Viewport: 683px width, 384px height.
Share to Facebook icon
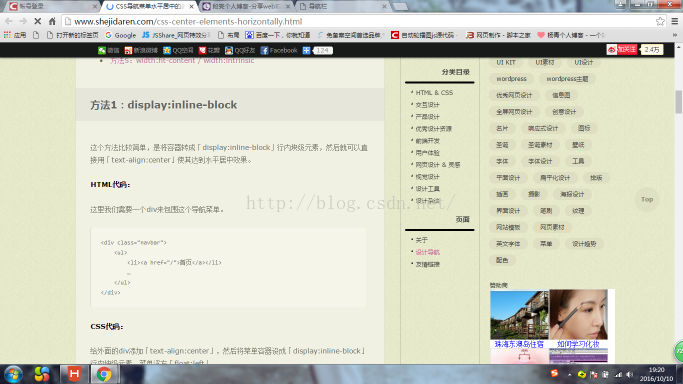[x=279, y=51]
